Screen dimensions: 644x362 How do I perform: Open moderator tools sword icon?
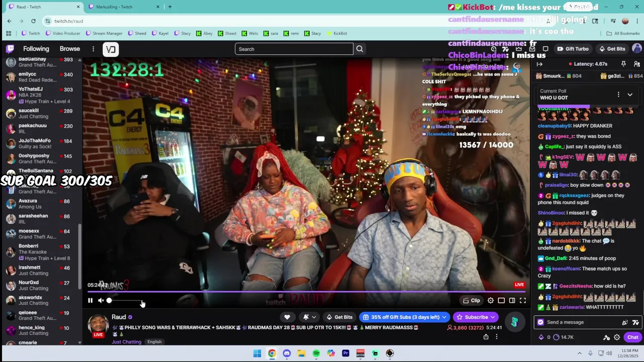coord(606,337)
